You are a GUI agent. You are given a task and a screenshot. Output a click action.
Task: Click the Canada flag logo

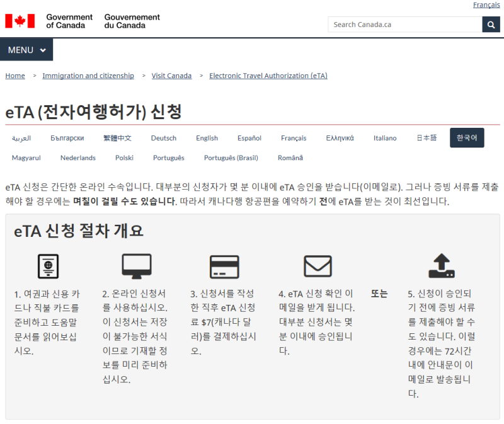20,21
